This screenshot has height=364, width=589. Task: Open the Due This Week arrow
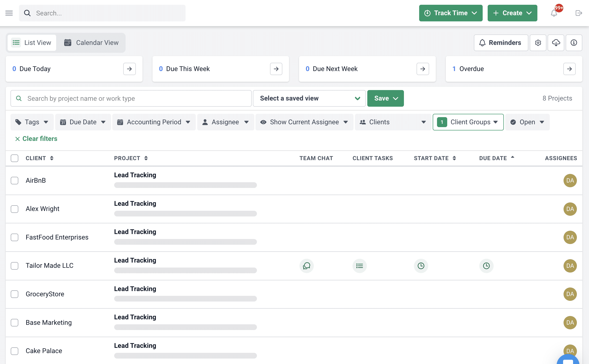coord(276,69)
